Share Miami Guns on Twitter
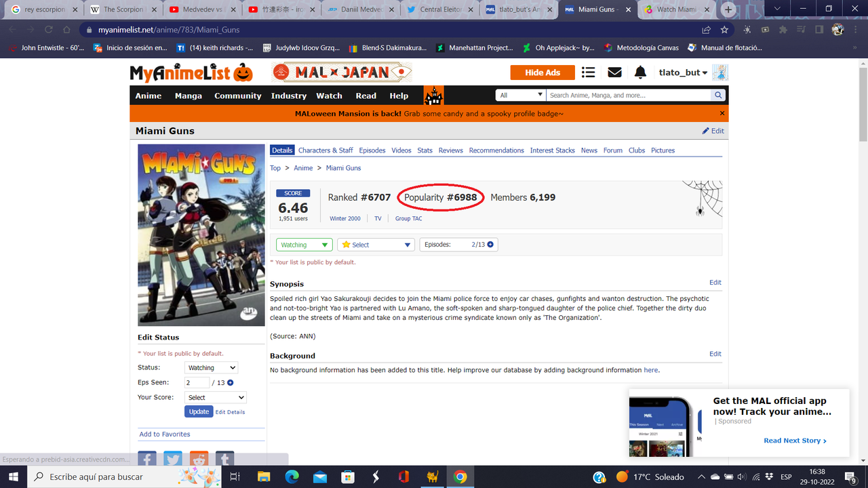Screen dimensions: 868x488 tap(172, 458)
